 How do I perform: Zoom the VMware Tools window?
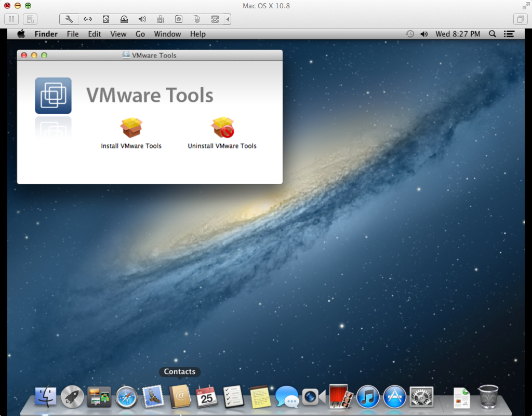click(44, 55)
